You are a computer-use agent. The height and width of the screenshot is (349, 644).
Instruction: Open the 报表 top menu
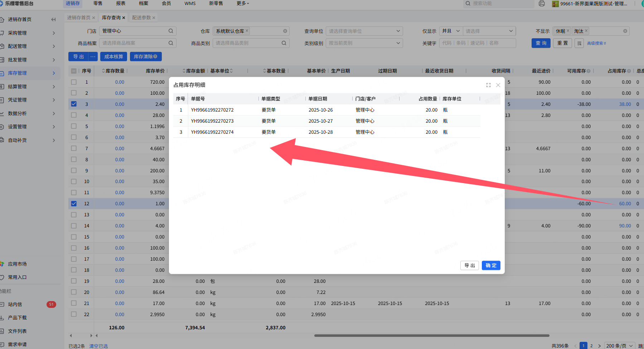click(x=121, y=4)
